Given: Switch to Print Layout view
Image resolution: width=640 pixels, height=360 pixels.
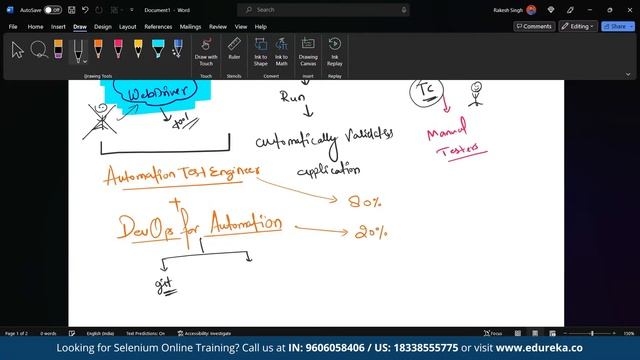Looking at the screenshot, I should tap(535, 333).
